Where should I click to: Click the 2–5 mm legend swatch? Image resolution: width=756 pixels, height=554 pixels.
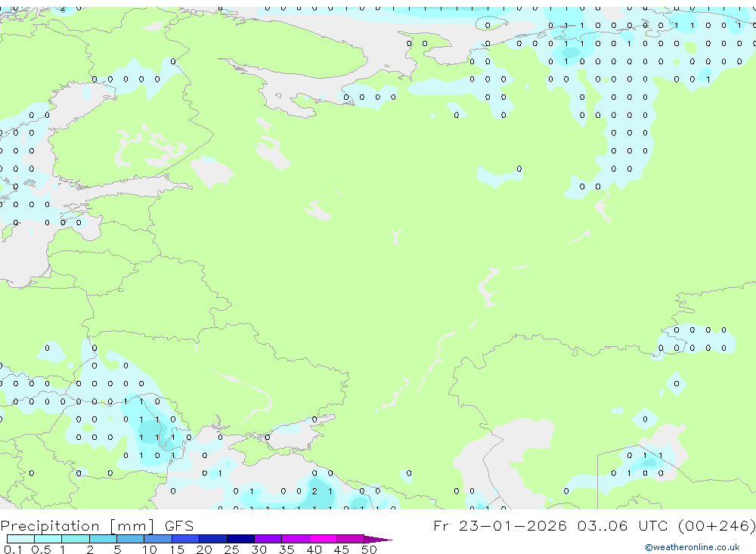[x=103, y=539]
